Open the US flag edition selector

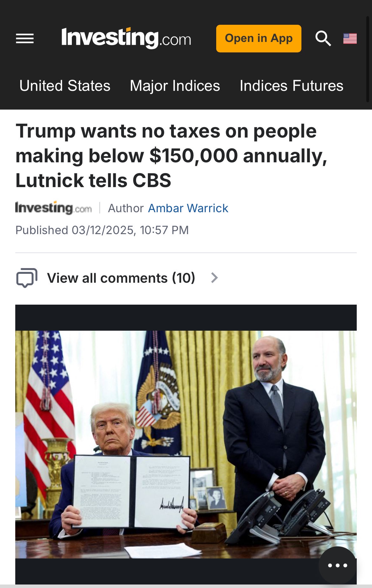tap(350, 39)
